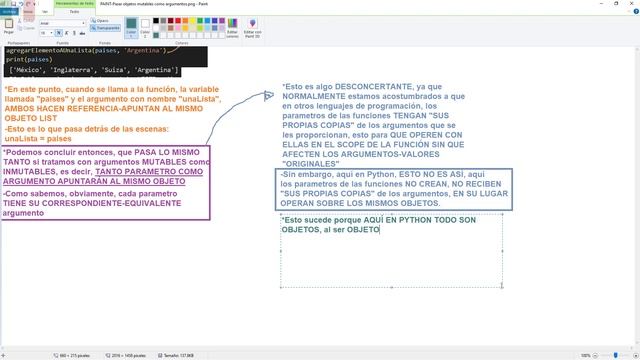
Task: Pick the white color swatch
Action: point(156,28)
